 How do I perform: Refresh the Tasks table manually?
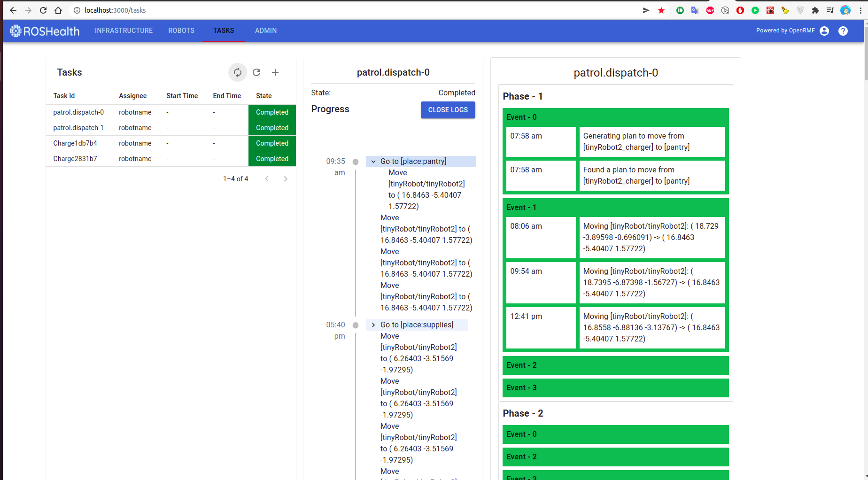click(x=256, y=72)
